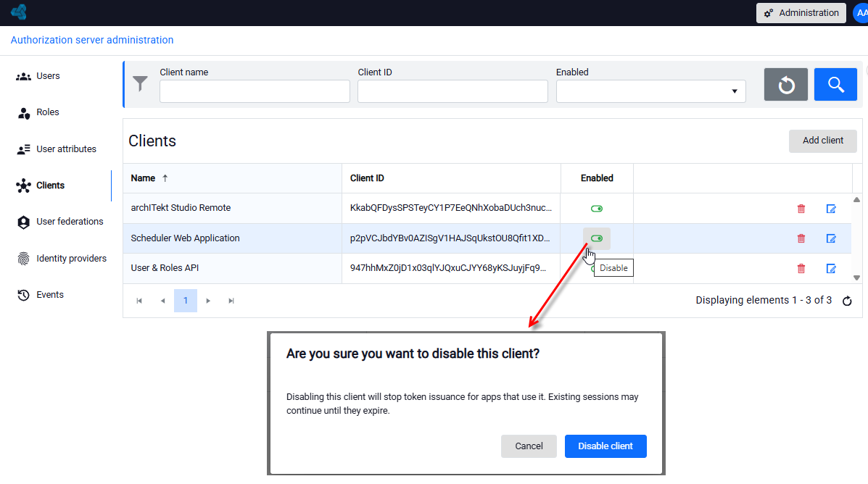Reset filters with the circular arrow button
Image resolution: width=868 pixels, height=484 pixels.
[785, 85]
